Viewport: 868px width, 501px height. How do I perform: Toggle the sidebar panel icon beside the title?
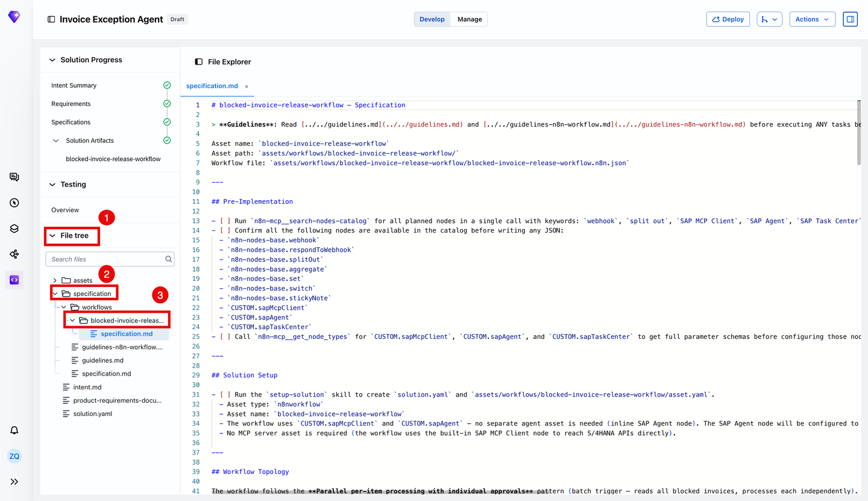(51, 19)
